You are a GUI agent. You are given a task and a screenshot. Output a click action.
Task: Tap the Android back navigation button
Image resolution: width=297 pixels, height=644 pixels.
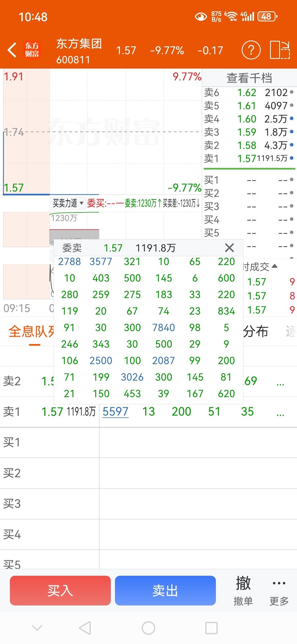coord(85,628)
